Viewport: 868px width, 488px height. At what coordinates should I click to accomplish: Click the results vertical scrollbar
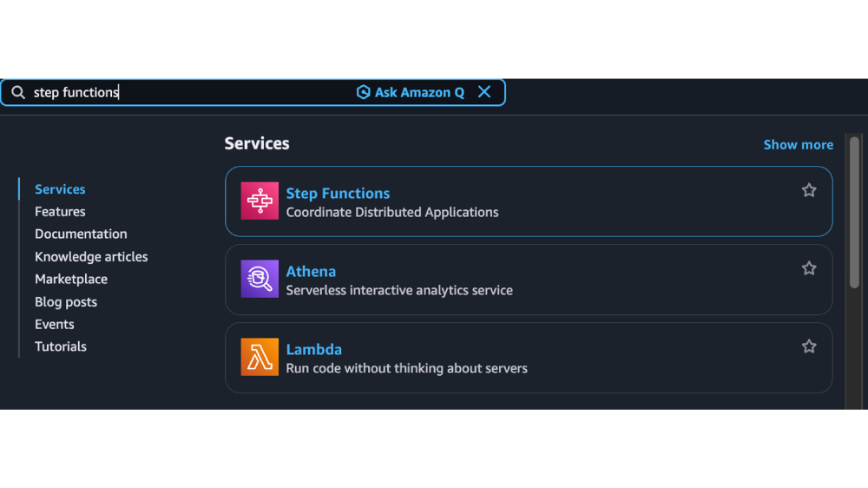coord(854,213)
